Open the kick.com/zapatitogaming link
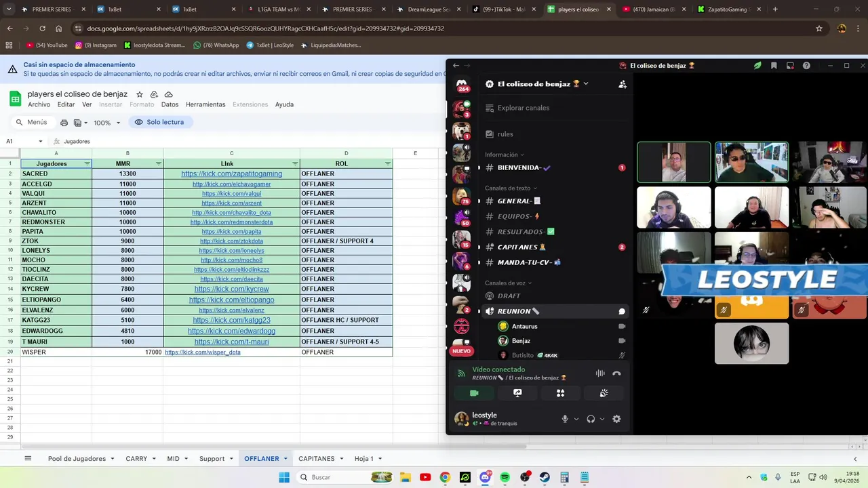 pyautogui.click(x=231, y=174)
